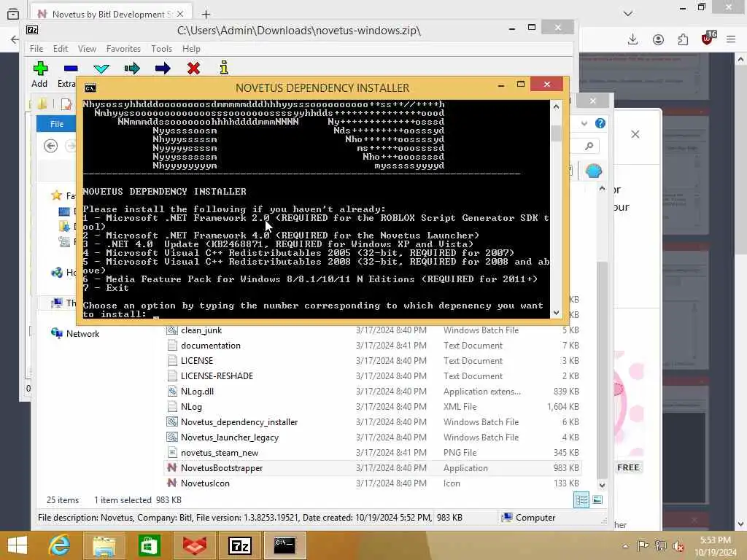The image size is (747, 560).
Task: Open the 7-Zip Help menu
Action: click(191, 49)
